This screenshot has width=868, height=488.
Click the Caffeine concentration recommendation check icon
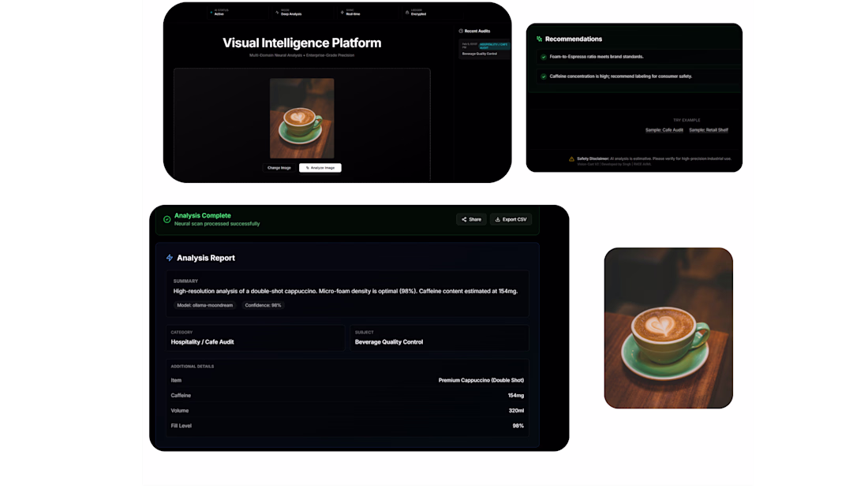coord(543,76)
